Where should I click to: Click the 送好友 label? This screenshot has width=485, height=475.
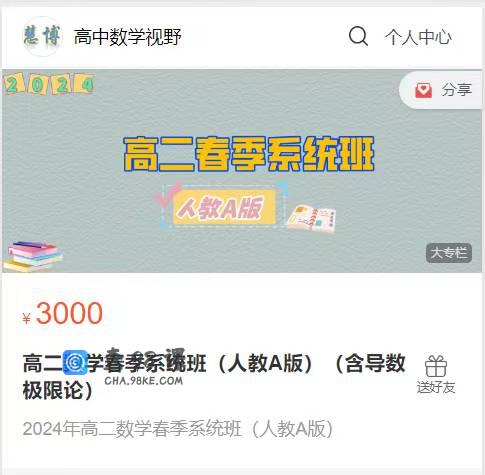pyautogui.click(x=436, y=387)
